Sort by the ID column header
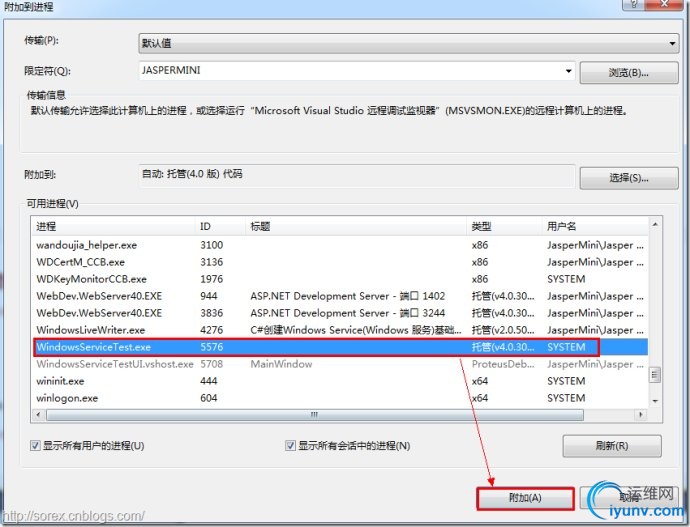Image resolution: width=690 pixels, height=527 pixels. coord(220,226)
